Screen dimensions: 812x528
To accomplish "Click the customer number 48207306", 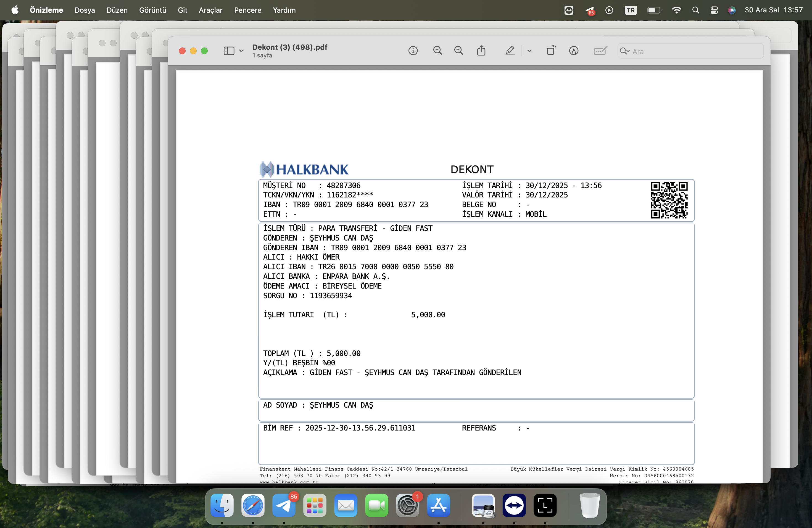I will (344, 186).
